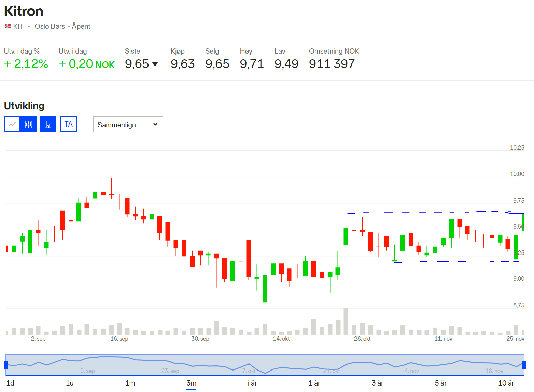Grab the left range navigator handle
534x392 pixels.
pos(6,365)
